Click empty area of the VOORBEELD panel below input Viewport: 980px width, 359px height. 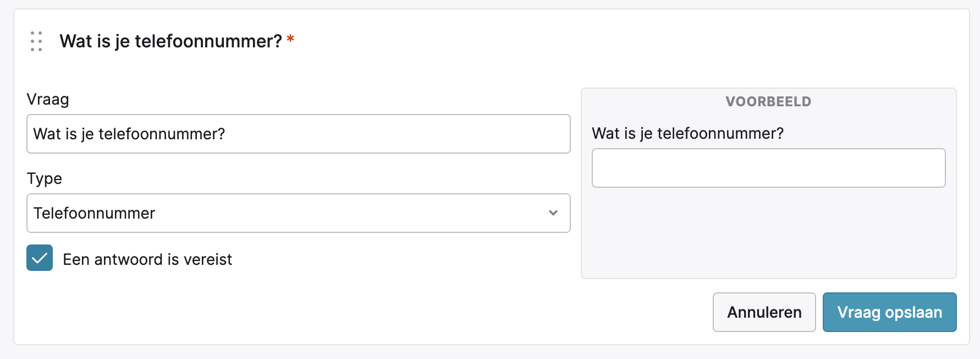point(768,234)
